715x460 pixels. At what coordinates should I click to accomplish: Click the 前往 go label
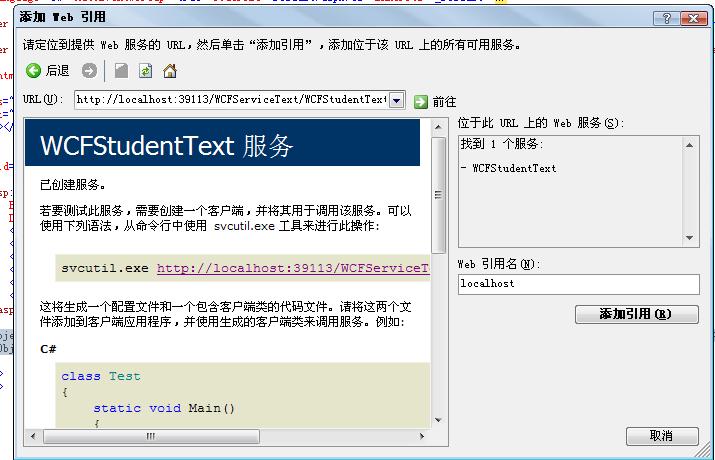[x=444, y=102]
